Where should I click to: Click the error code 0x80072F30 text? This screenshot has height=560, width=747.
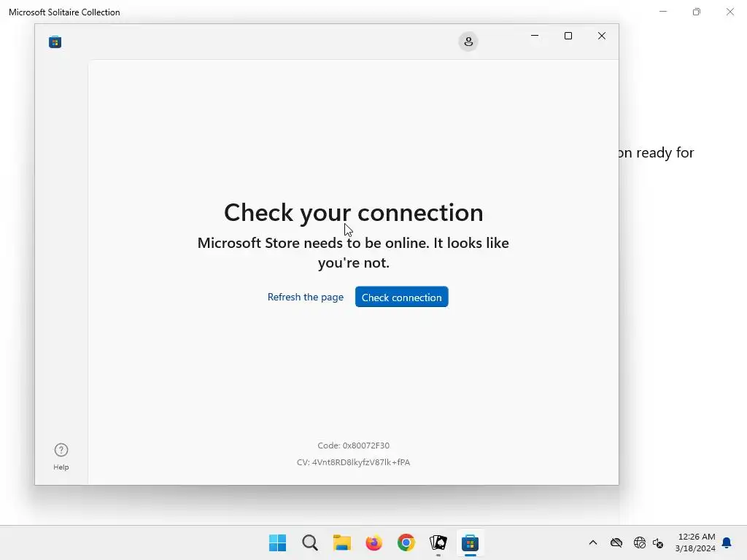(x=354, y=446)
